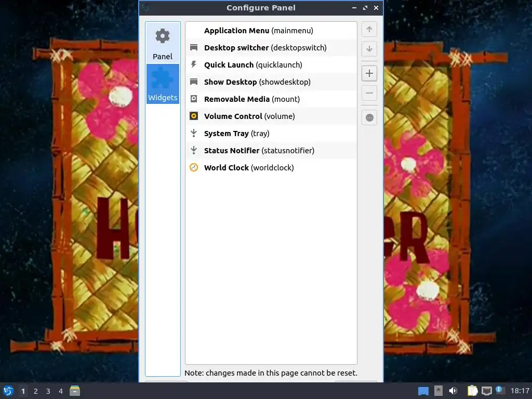Select the Desktop switcher (desktopswitch) entry
Image resolution: width=532 pixels, height=399 pixels.
point(271,48)
